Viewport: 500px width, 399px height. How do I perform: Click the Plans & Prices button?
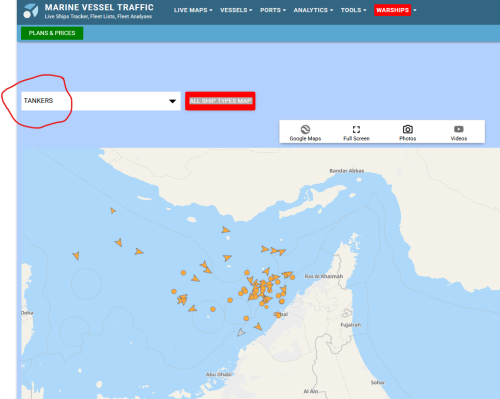pyautogui.click(x=52, y=33)
